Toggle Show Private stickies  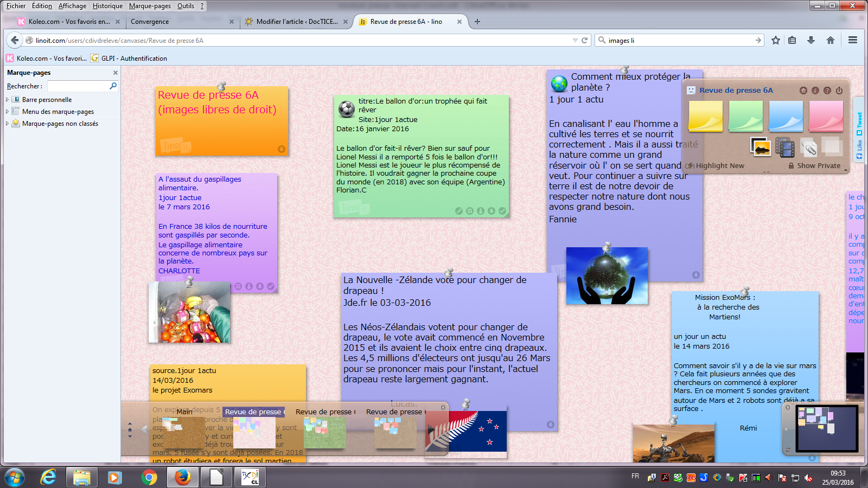point(814,166)
